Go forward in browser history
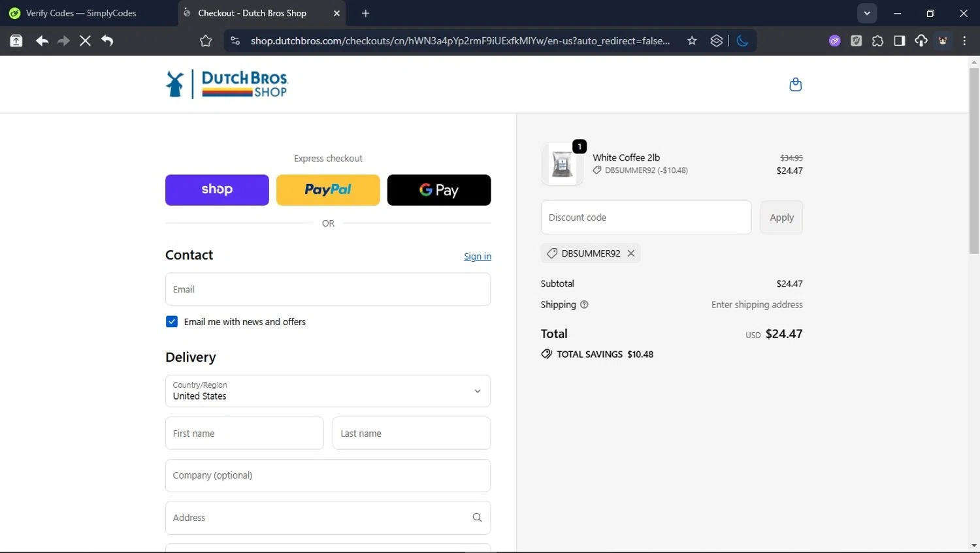Image resolution: width=980 pixels, height=553 pixels. 63,40
